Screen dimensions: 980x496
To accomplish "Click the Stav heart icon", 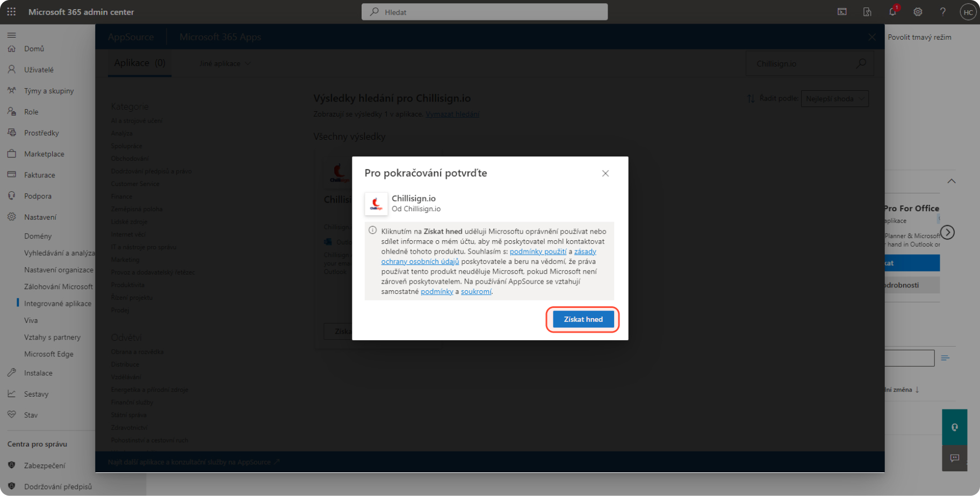I will (x=12, y=414).
